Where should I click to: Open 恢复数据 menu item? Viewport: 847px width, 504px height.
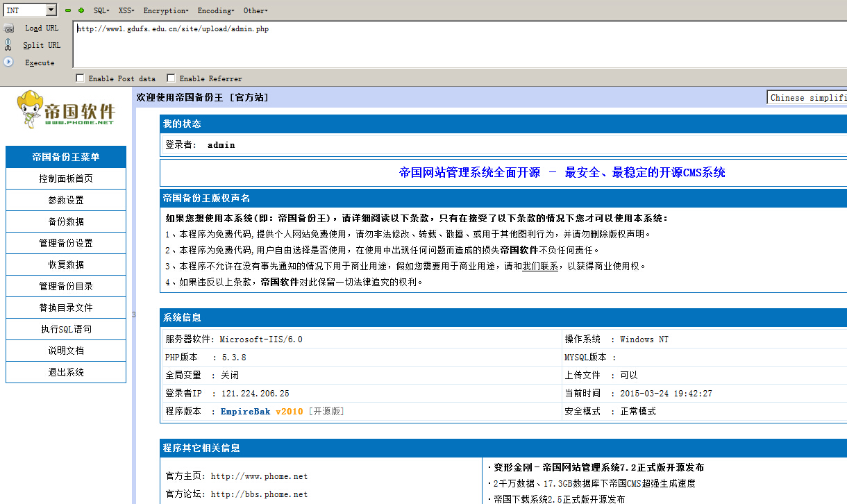pyautogui.click(x=66, y=264)
